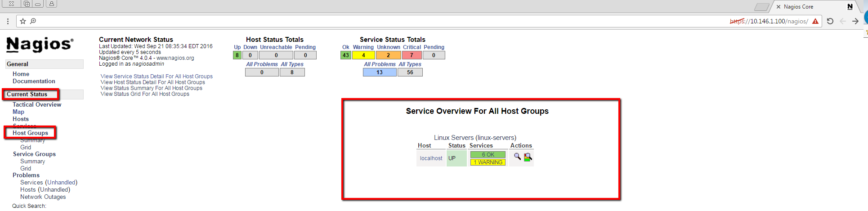
Task: Click the browser forward arrow
Action: tap(855, 21)
